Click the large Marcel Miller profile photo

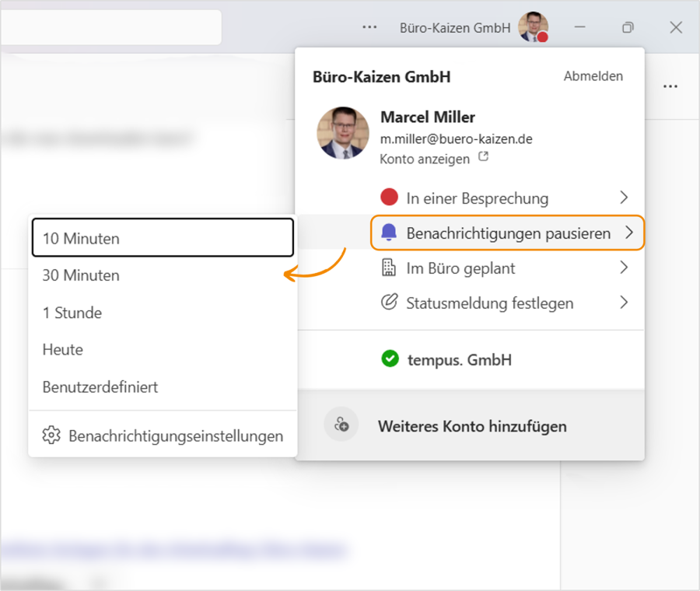[343, 133]
